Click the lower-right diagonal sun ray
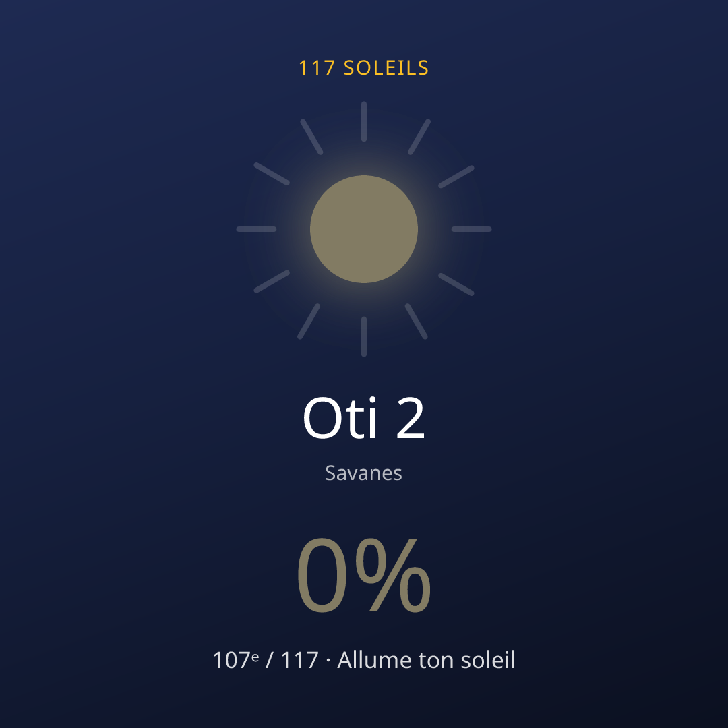The width and height of the screenshot is (728, 728). pos(456,284)
